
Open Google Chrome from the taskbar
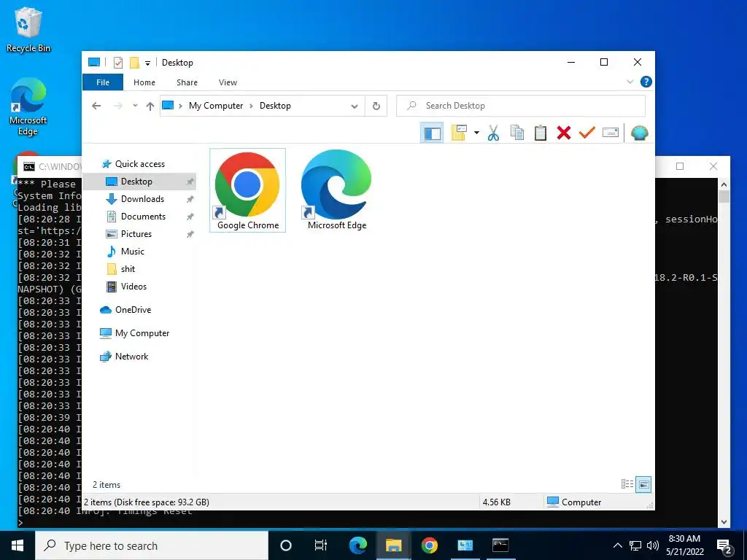click(x=429, y=545)
